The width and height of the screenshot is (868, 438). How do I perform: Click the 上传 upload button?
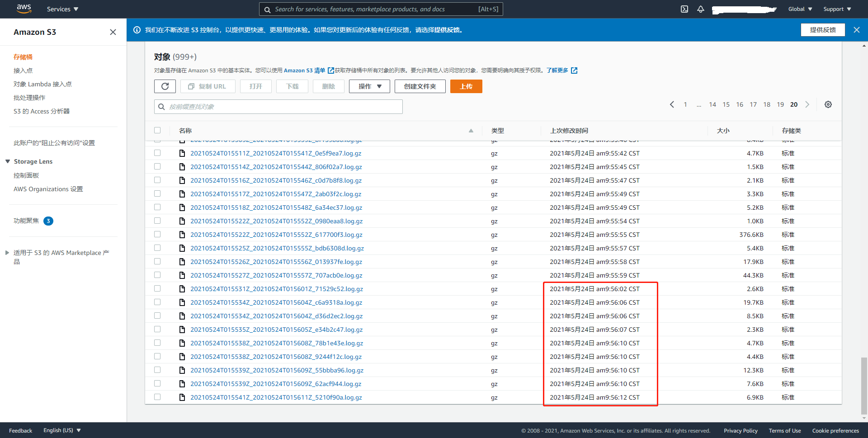(466, 86)
